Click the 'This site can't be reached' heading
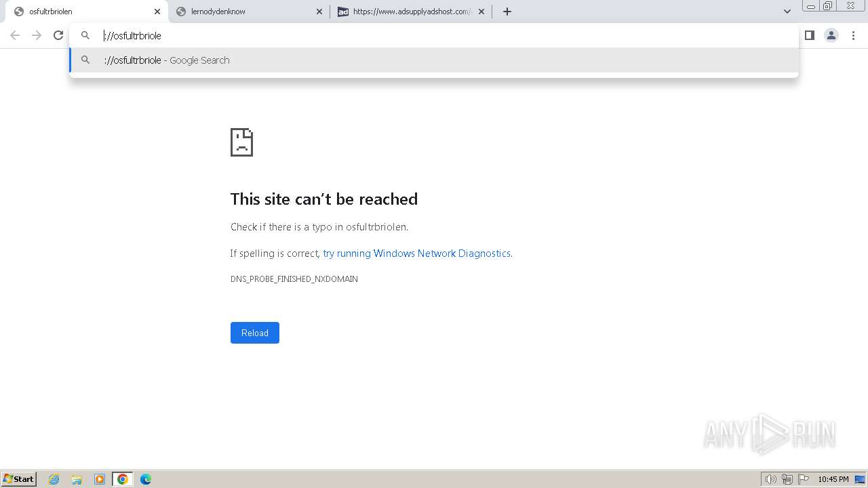This screenshot has width=868, height=488. [x=324, y=199]
